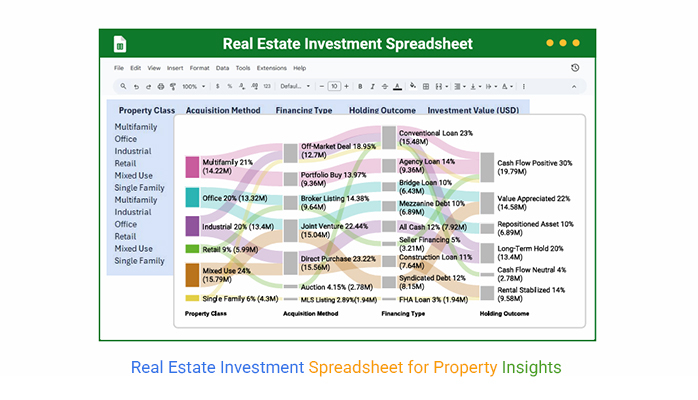Screen dimensions: 698x400
Task: Open the Insert menu
Action: pos(175,68)
